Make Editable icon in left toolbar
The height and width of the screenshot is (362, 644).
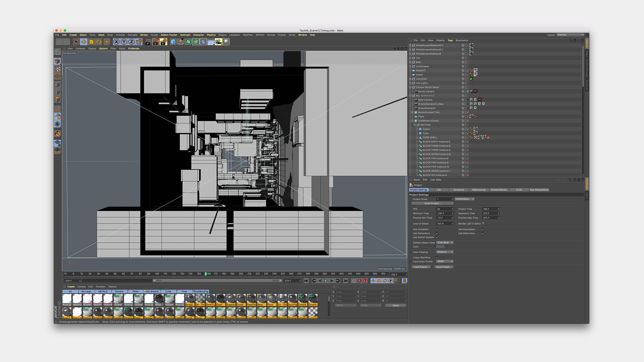tap(57, 52)
